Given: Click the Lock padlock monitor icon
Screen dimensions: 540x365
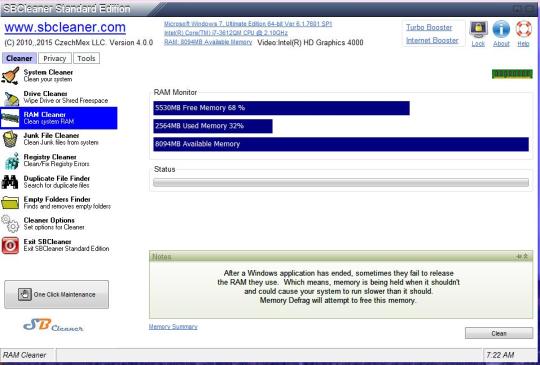Looking at the screenshot, I should point(478,29).
